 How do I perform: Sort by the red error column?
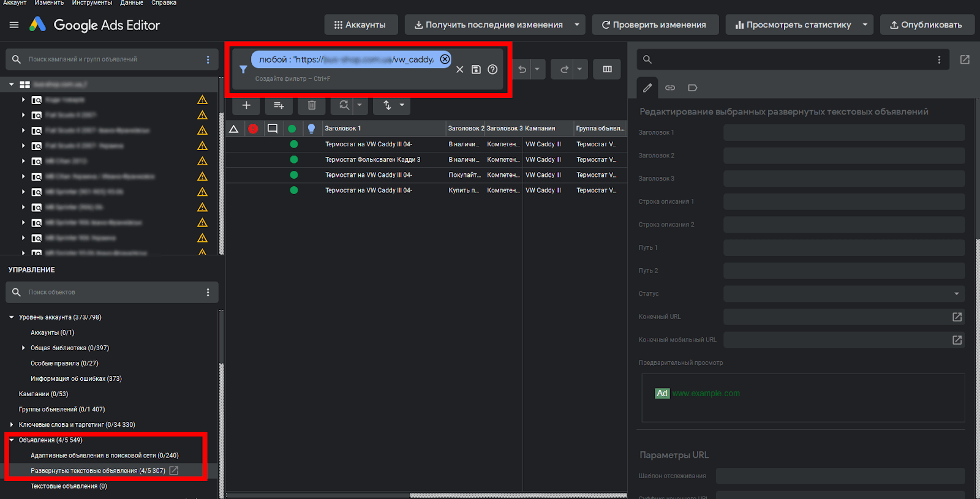click(x=253, y=129)
